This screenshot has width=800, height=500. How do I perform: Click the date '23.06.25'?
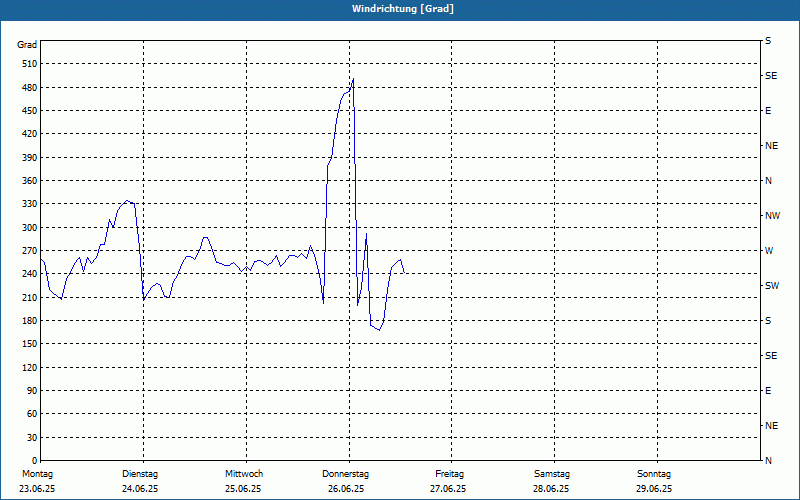37,489
